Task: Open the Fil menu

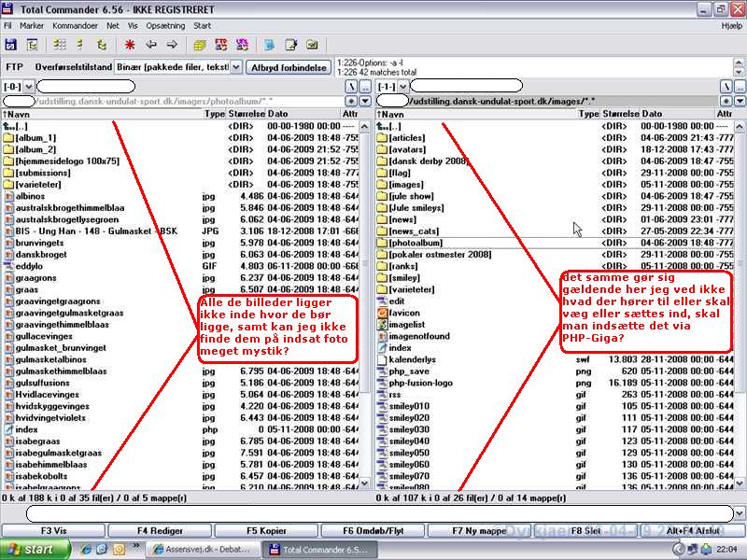Action: (7, 26)
